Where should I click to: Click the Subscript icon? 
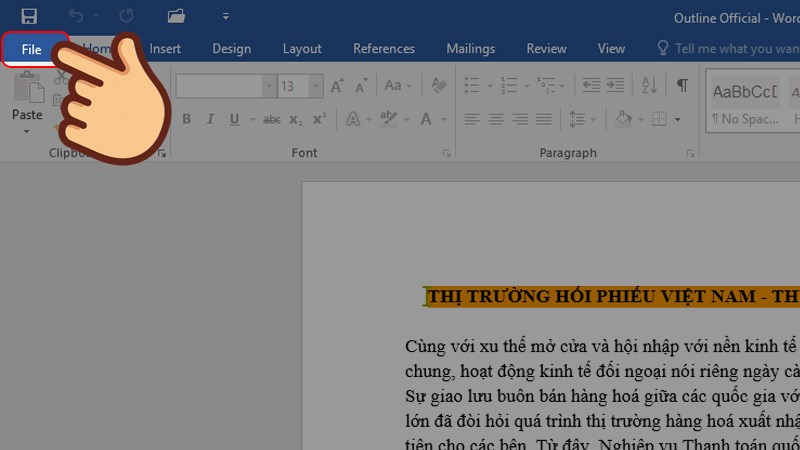295,120
